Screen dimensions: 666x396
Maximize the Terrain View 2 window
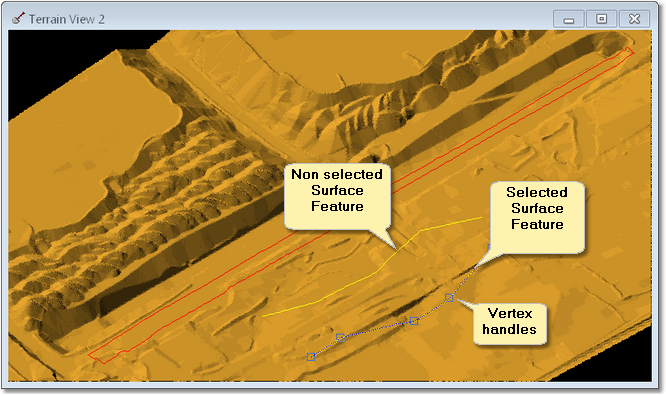tap(601, 19)
